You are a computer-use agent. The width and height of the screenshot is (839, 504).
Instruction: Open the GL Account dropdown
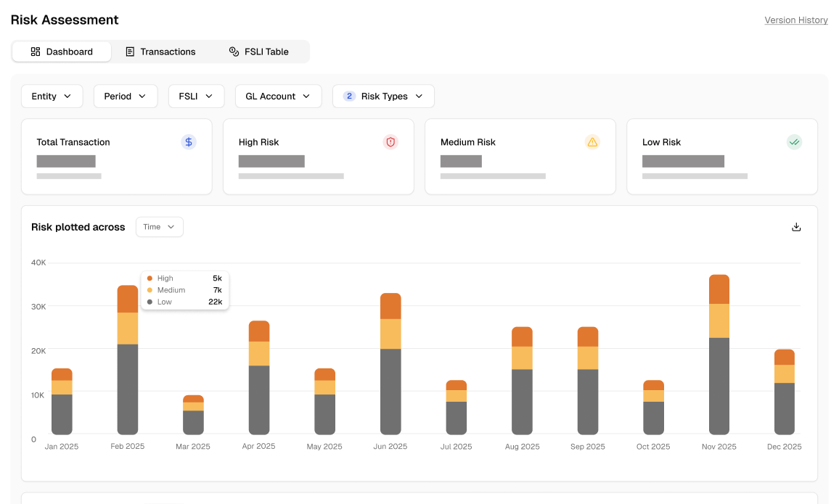[278, 96]
